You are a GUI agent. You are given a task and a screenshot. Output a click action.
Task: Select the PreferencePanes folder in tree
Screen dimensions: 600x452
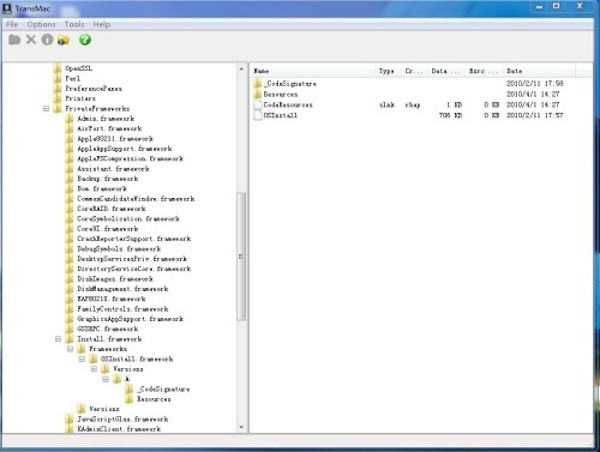point(94,88)
